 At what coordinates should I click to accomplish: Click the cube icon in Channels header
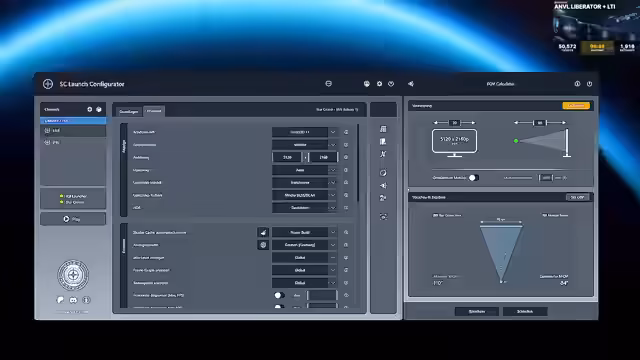click(x=99, y=109)
